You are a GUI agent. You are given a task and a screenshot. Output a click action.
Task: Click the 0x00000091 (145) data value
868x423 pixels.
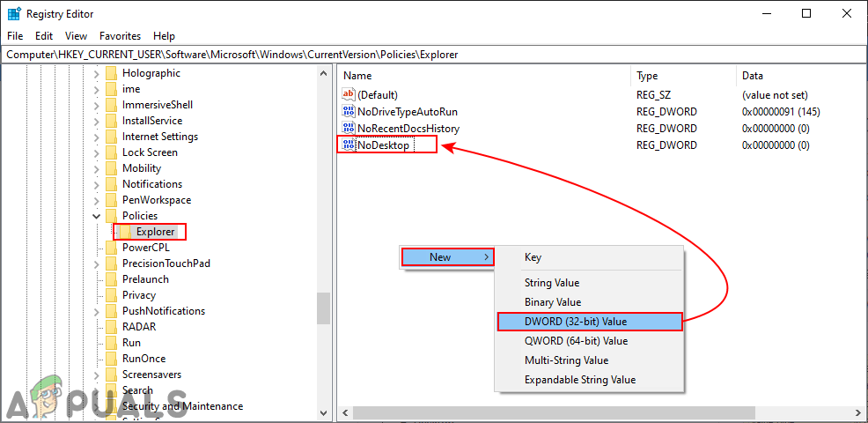point(781,111)
